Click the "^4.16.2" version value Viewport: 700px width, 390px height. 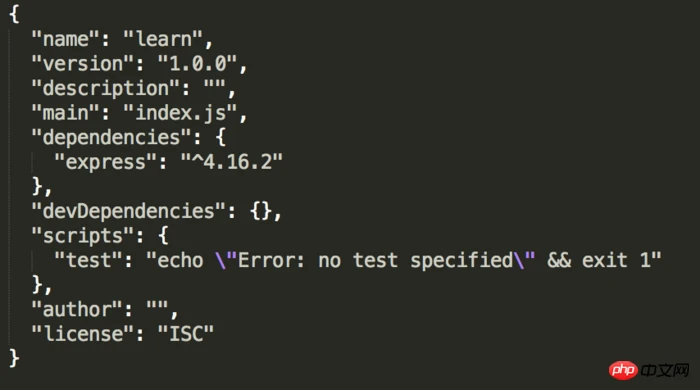pos(232,162)
